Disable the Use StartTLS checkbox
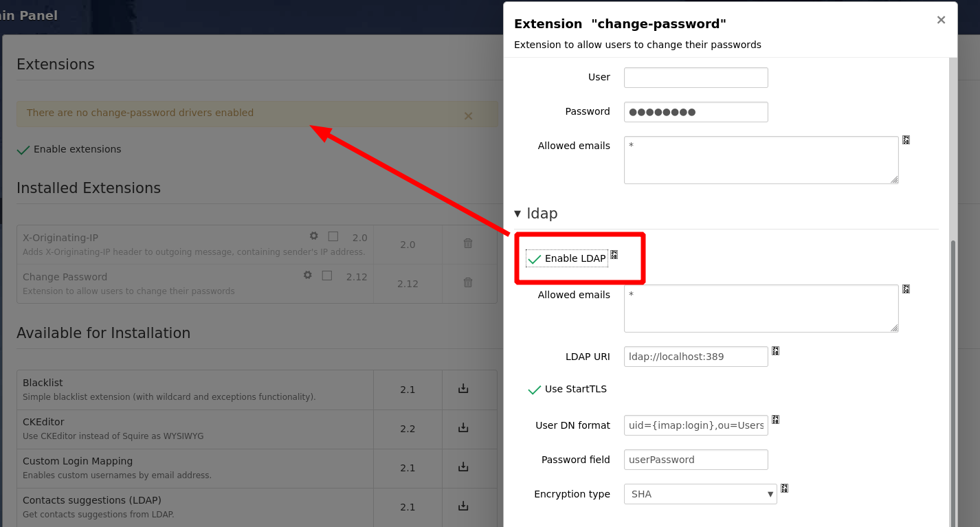This screenshot has height=527, width=980. (535, 389)
